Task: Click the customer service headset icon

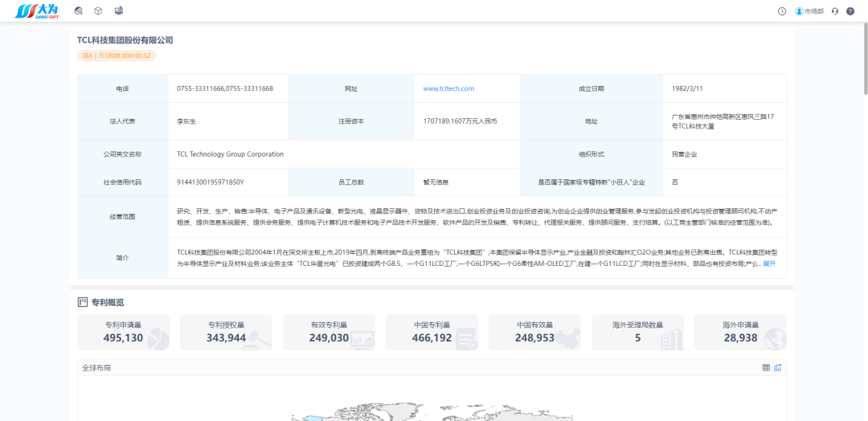Action: (x=835, y=11)
